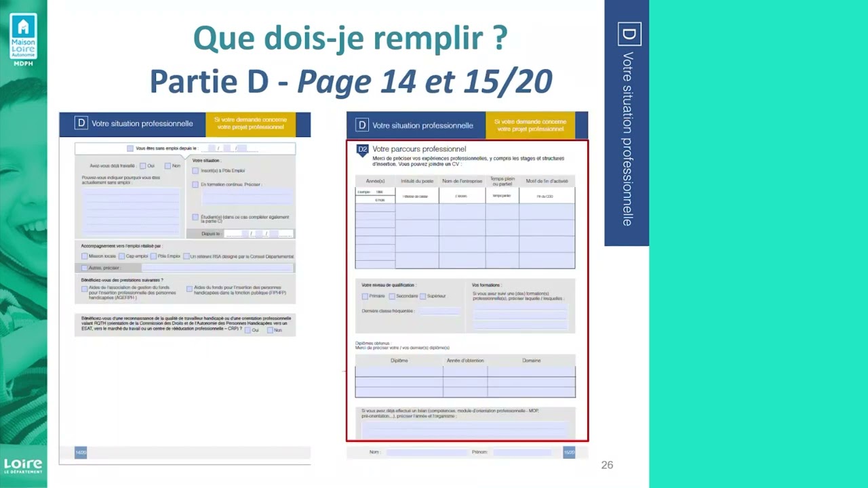Click the 'Temps plein ou partiel' column header

(502, 181)
